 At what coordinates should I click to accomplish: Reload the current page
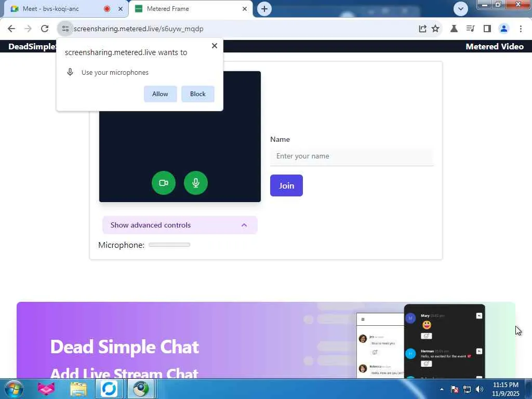click(45, 29)
